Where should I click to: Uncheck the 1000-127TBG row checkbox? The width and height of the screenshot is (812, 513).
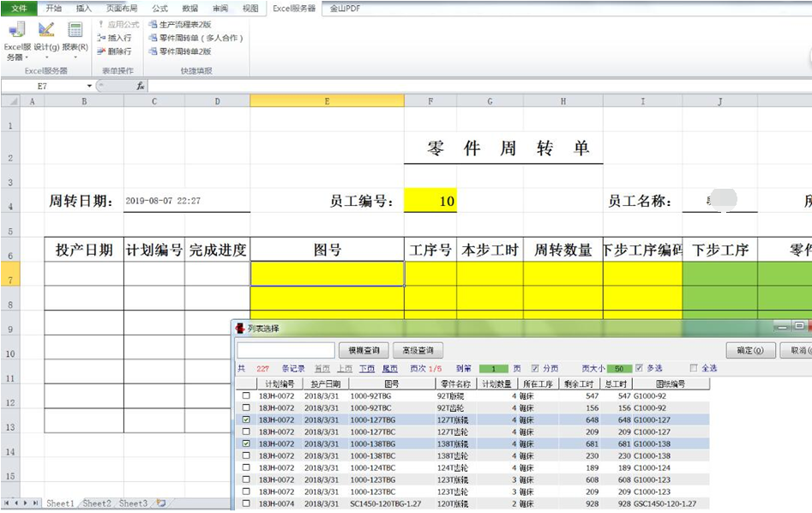[x=247, y=420]
